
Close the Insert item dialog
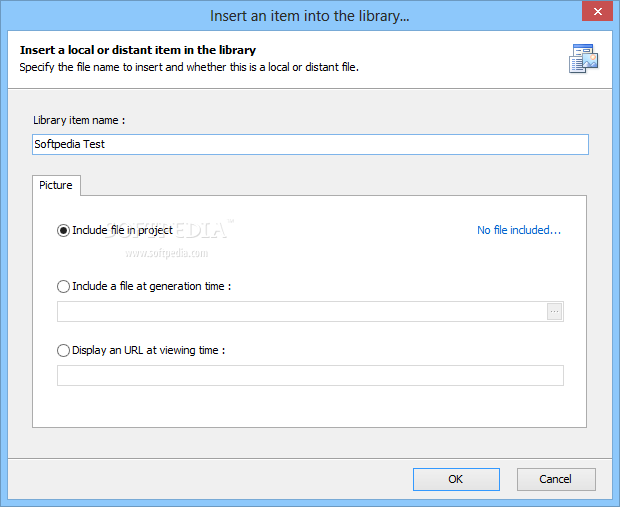pyautogui.click(x=597, y=11)
